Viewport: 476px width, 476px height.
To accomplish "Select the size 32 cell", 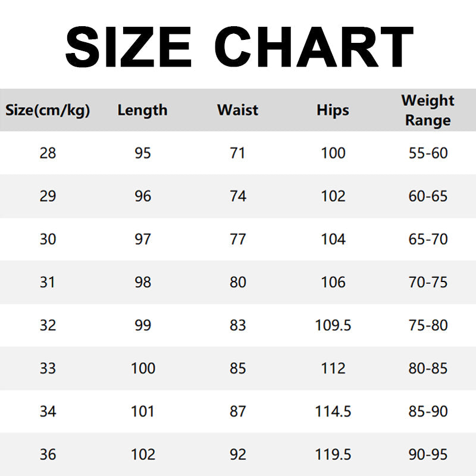I will [x=48, y=325].
